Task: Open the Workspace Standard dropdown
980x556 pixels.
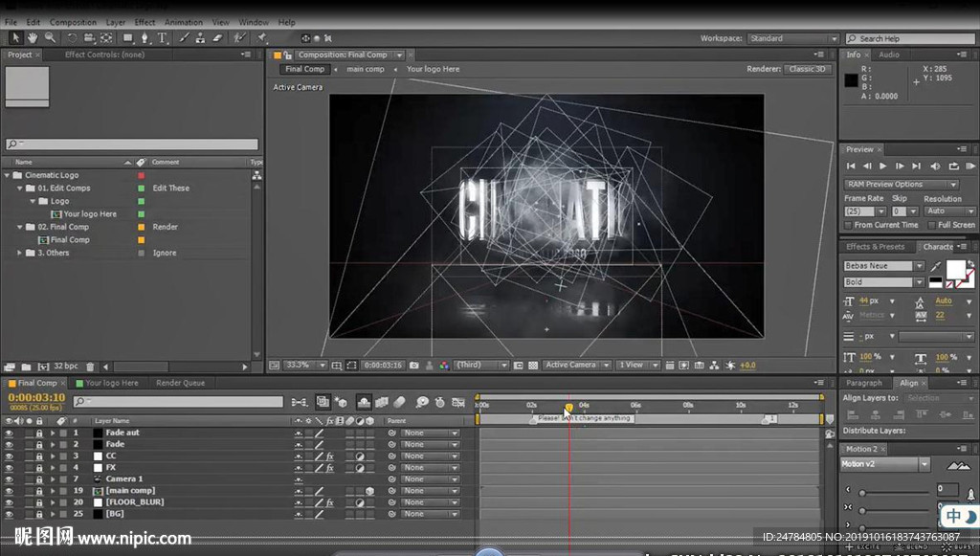Action: (x=792, y=38)
